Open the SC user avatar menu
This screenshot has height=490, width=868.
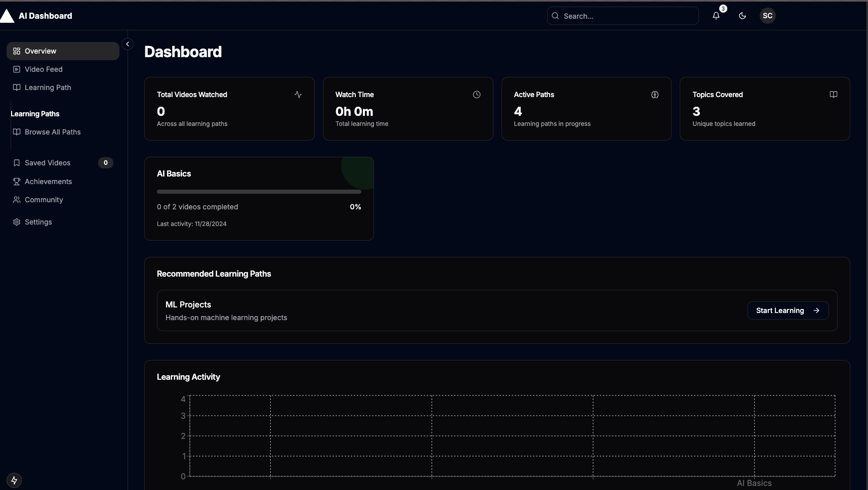coord(768,16)
